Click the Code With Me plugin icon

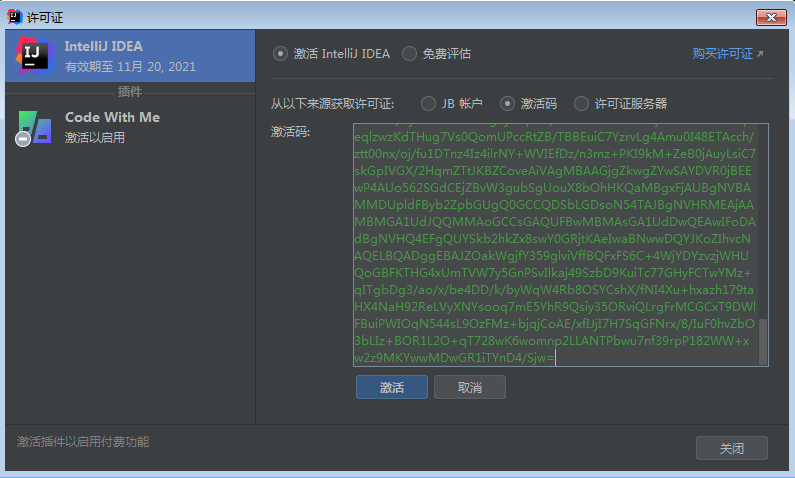(33, 128)
